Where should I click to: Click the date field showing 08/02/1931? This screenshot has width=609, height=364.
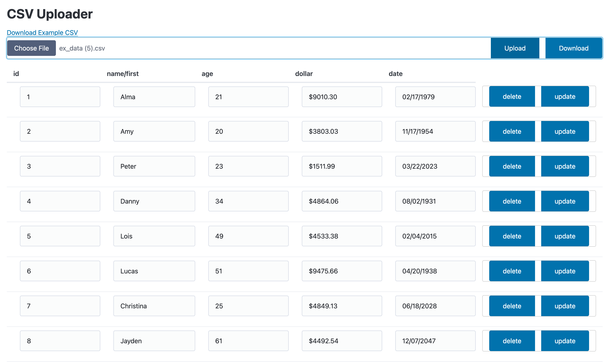[x=435, y=201]
